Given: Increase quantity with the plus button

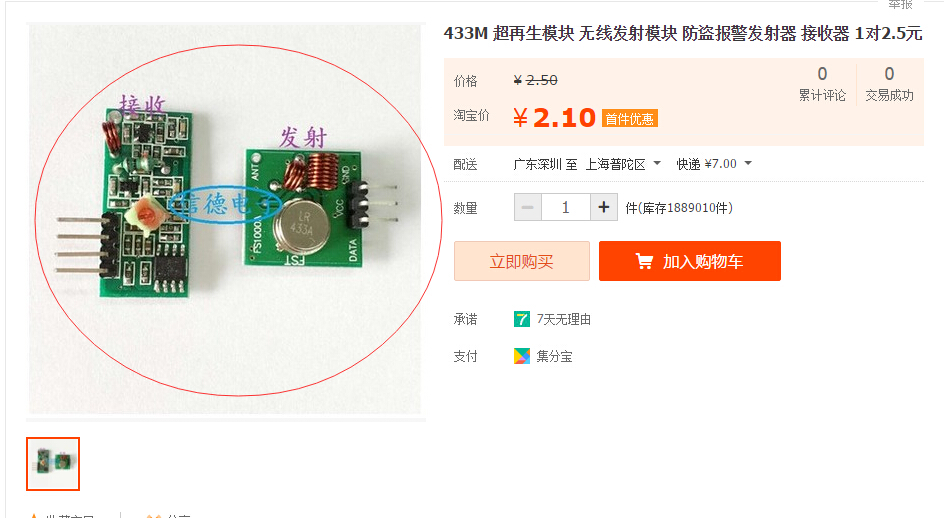Looking at the screenshot, I should click(604, 208).
